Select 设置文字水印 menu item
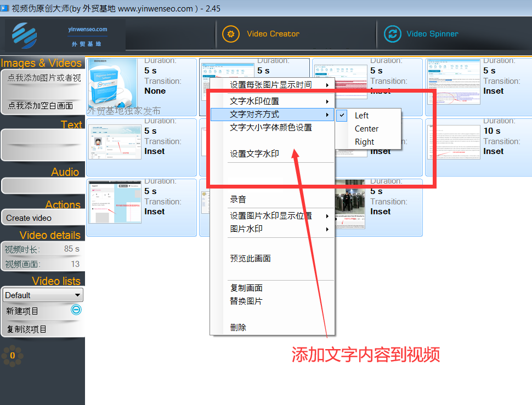This screenshot has width=532, height=405. [x=254, y=154]
